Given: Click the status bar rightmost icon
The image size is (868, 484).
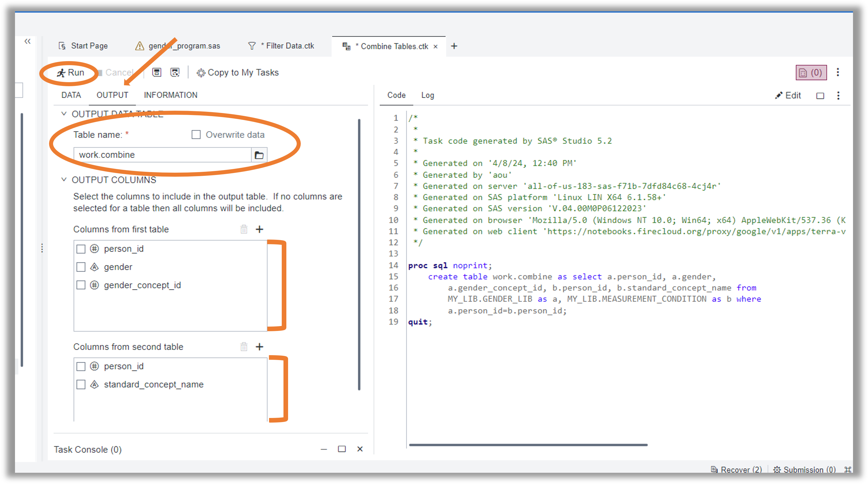Looking at the screenshot, I should (848, 470).
